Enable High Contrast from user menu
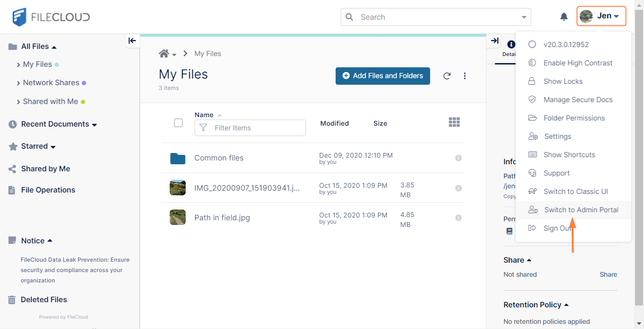Image resolution: width=644 pixels, height=329 pixels. pyautogui.click(x=578, y=63)
